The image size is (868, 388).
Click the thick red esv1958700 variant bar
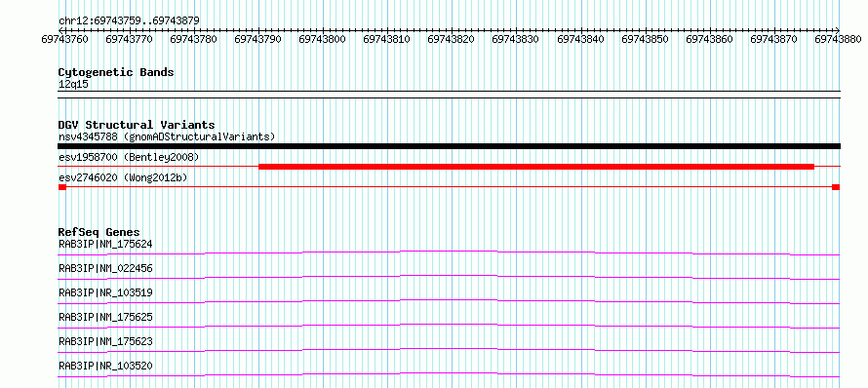pyautogui.click(x=536, y=166)
